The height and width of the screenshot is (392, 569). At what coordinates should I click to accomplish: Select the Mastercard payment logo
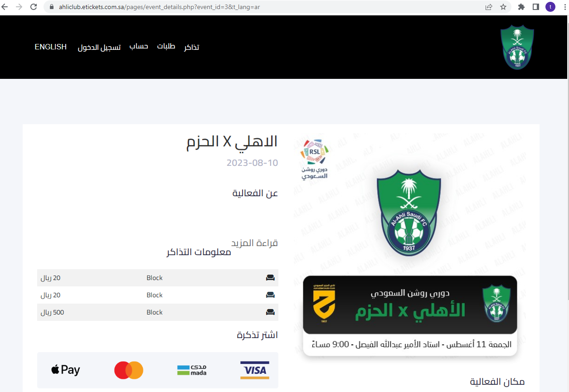(129, 370)
